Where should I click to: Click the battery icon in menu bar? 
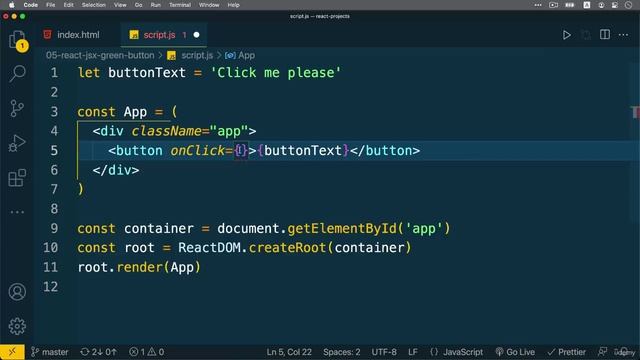point(569,5)
